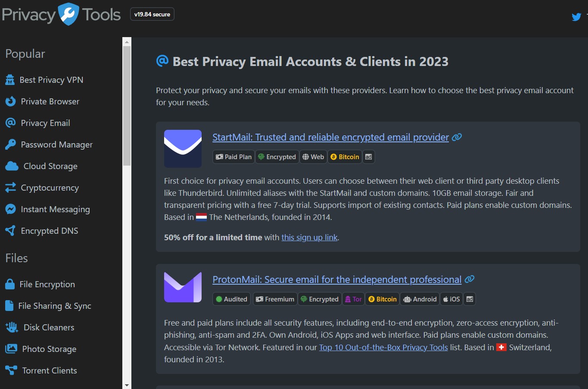Click the Web badge on StartMail

tap(313, 157)
